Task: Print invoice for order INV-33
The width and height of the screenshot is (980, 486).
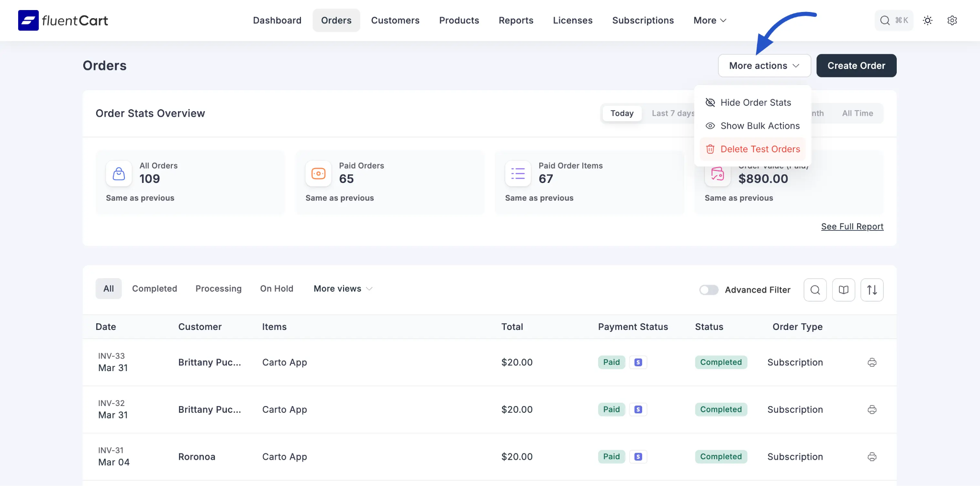Action: (872, 362)
